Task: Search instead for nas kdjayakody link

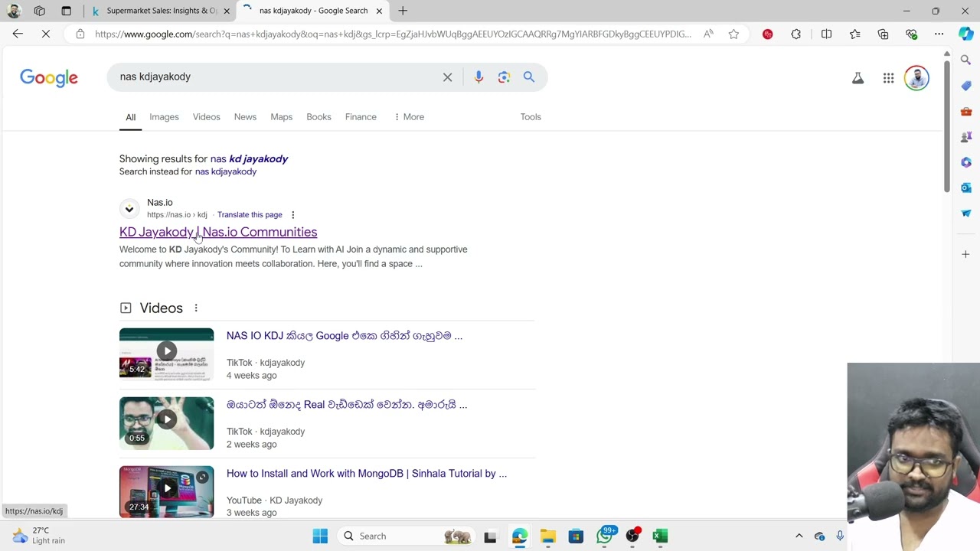Action: [x=226, y=171]
